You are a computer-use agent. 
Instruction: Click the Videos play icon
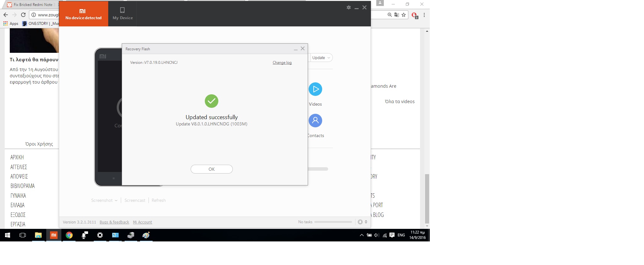pyautogui.click(x=315, y=89)
